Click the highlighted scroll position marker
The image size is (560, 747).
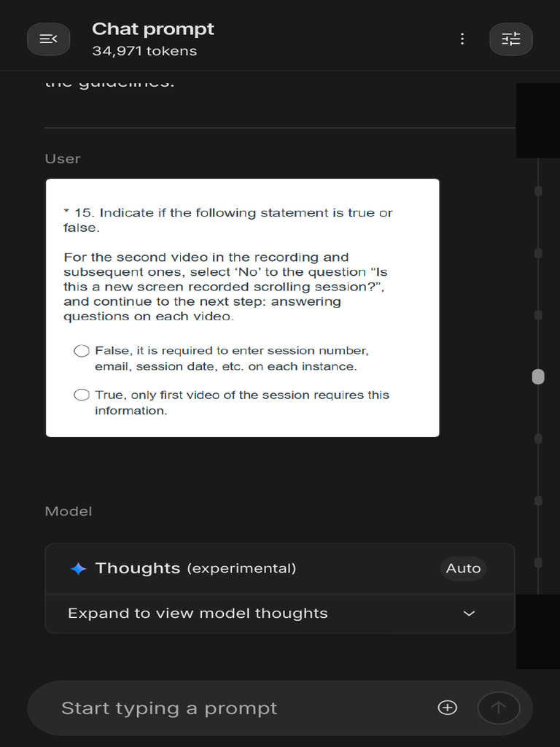(538, 377)
